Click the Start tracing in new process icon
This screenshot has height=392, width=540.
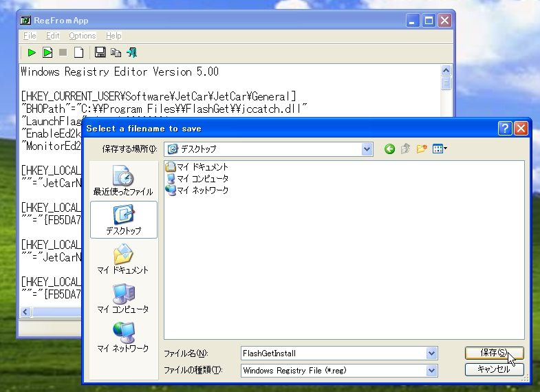47,53
